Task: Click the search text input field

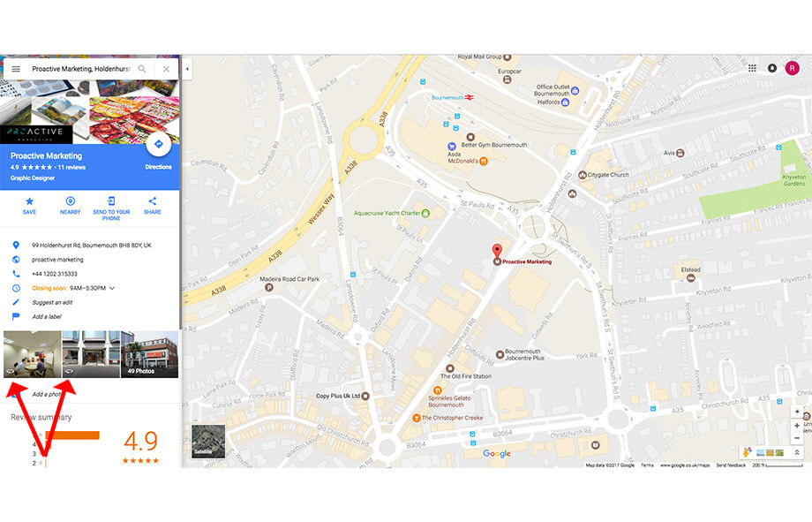Action: (x=81, y=69)
